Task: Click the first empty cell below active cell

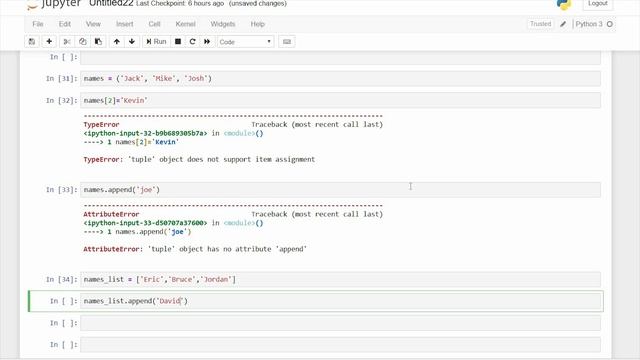Action: point(340,323)
